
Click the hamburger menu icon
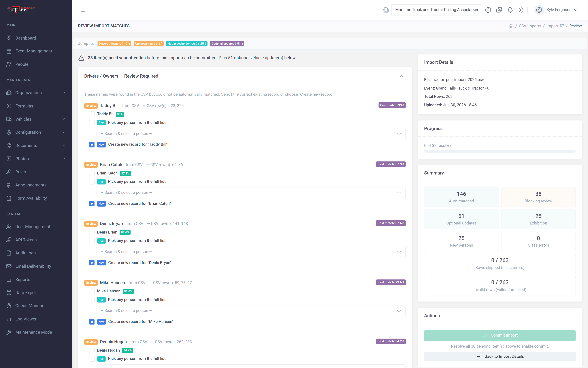click(83, 10)
